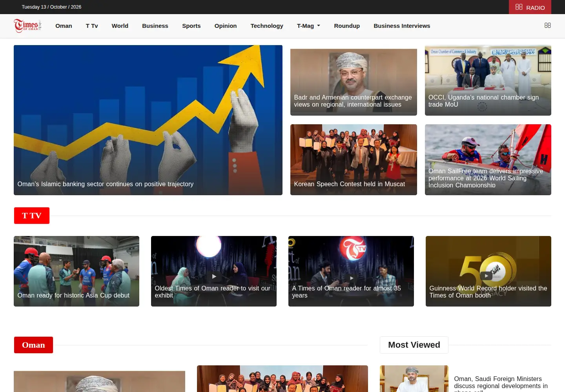
Task: Expand the T-Mag dropdown menu
Action: pyautogui.click(x=308, y=26)
